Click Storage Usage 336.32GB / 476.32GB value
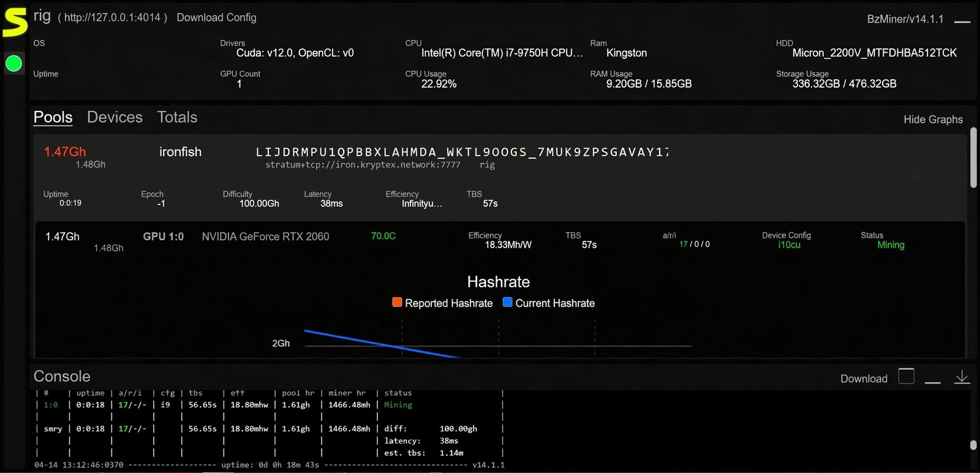The height and width of the screenshot is (473, 980). tap(844, 84)
